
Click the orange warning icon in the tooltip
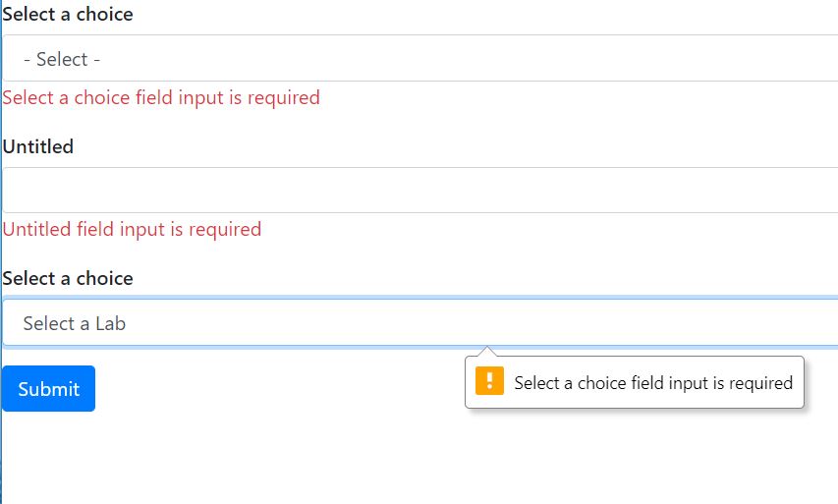tap(489, 381)
